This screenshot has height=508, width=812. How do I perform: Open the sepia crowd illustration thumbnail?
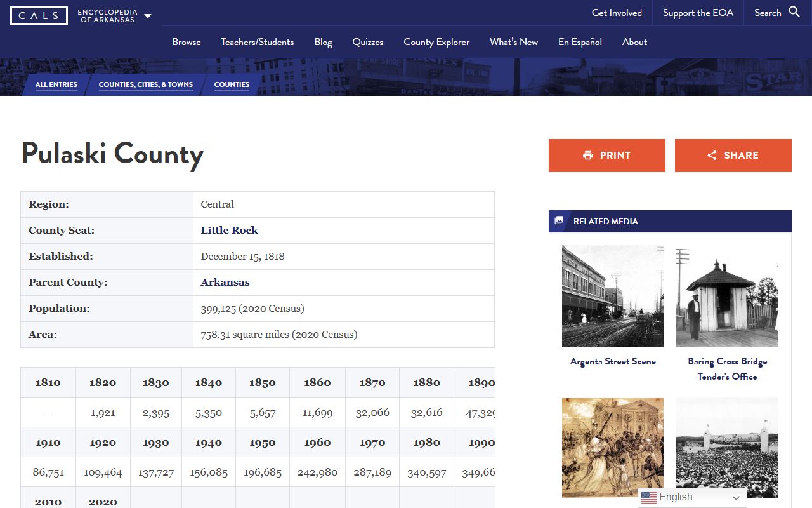click(613, 448)
